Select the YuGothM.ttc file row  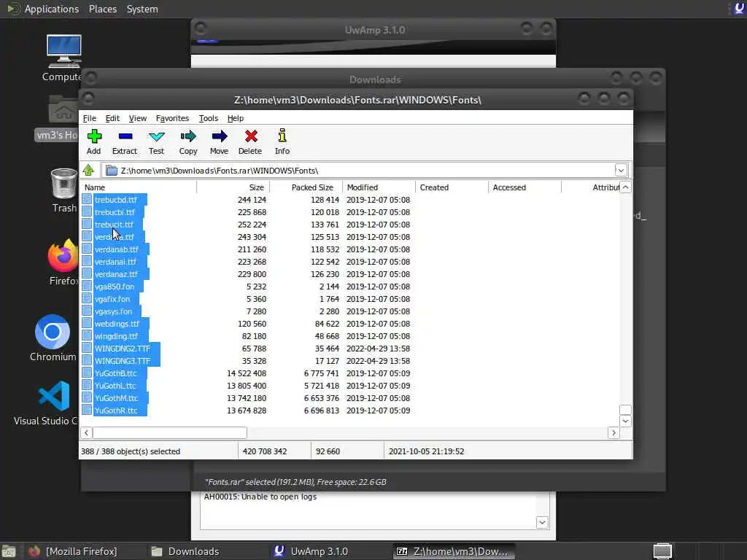[116, 397]
